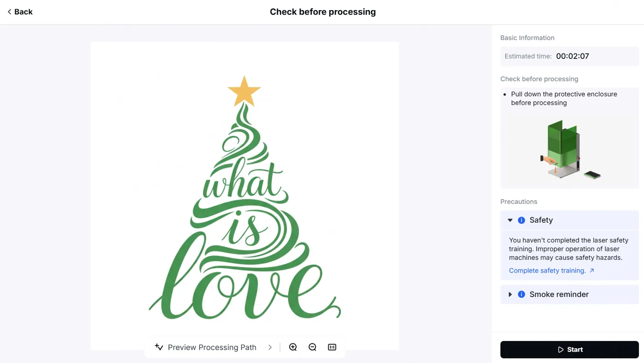Open the chevron right of Preview Processing Path

click(270, 347)
